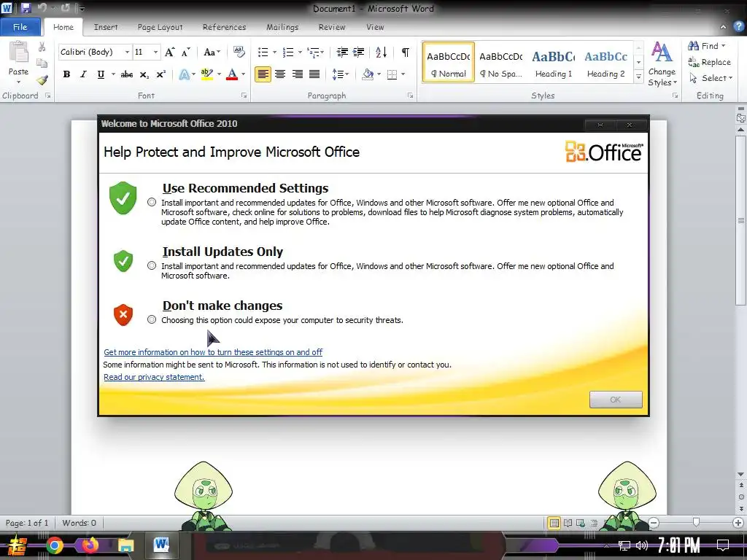Image resolution: width=747 pixels, height=560 pixels.
Task: Open the File tab
Action: coord(20,27)
